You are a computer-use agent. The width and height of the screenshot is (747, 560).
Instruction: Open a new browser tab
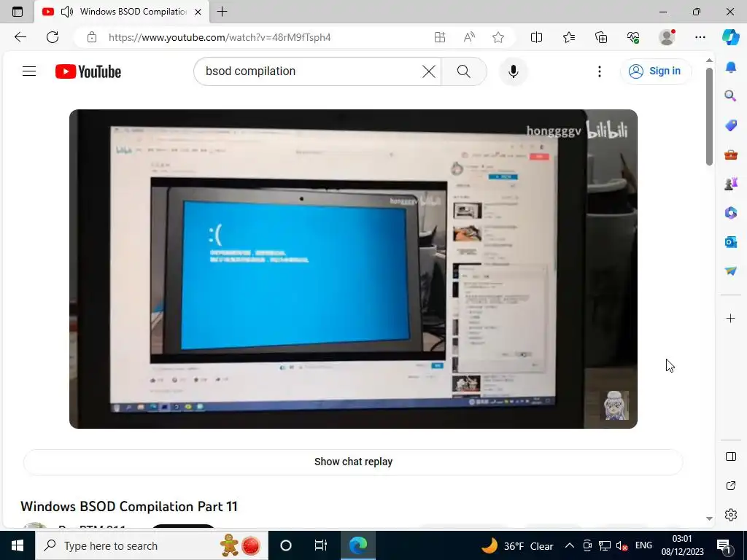(x=222, y=12)
